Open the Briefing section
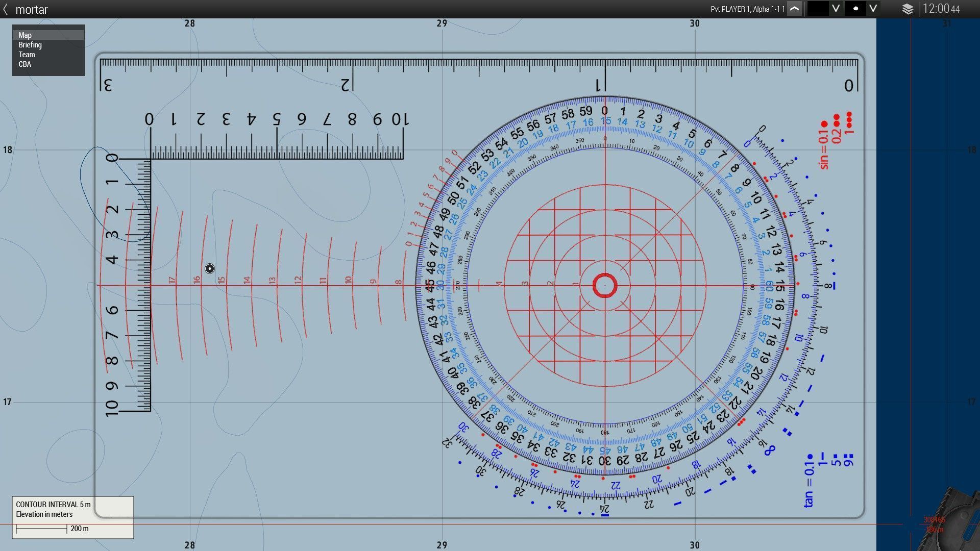Screen dimensions: 980x551 coord(30,45)
